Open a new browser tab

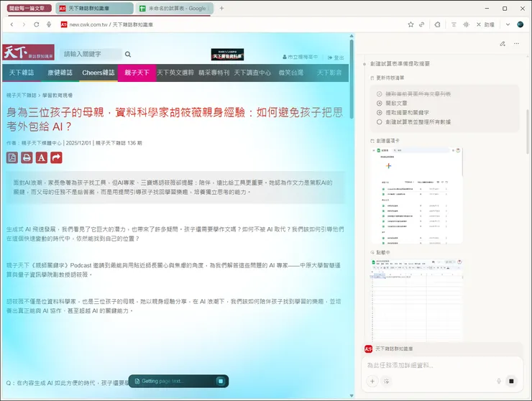(x=221, y=8)
